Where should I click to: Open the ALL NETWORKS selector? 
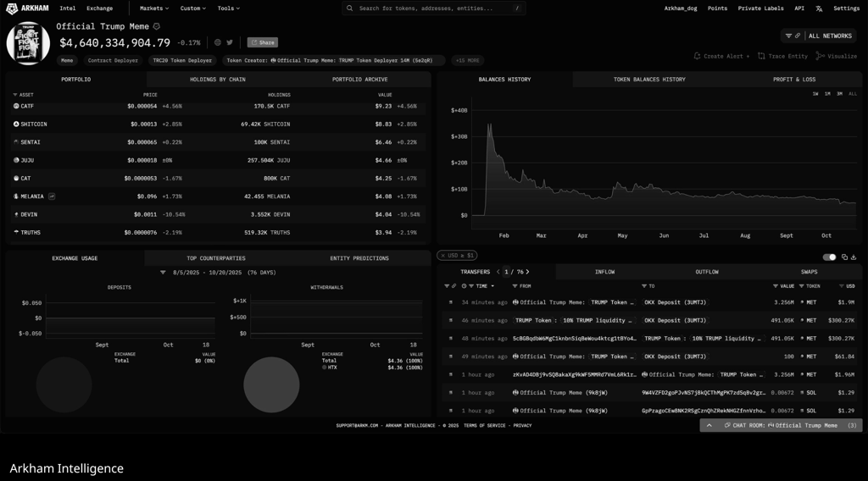(830, 36)
